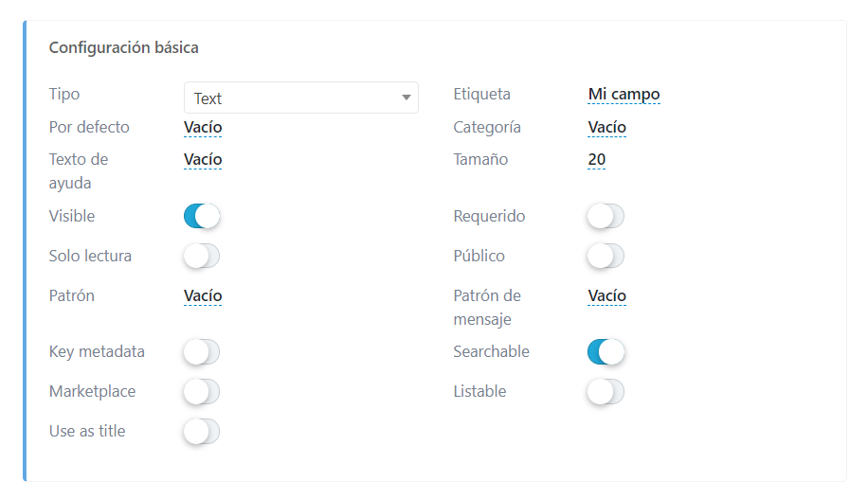
Task: Click the Configuración básica heading
Action: click(x=124, y=47)
